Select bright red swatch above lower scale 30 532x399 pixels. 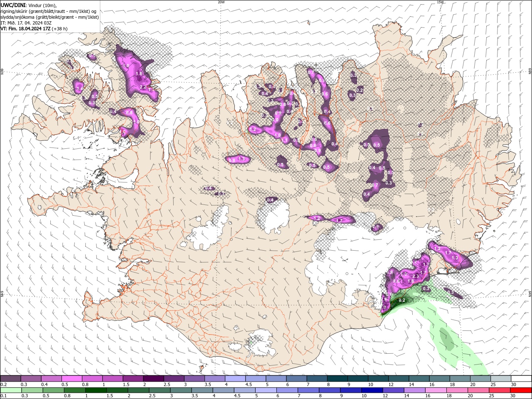coord(521,390)
